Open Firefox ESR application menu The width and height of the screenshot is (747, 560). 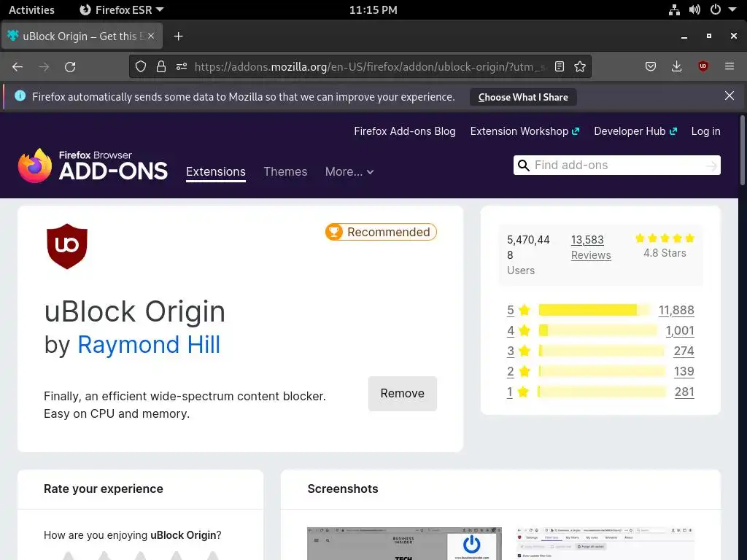coord(122,9)
